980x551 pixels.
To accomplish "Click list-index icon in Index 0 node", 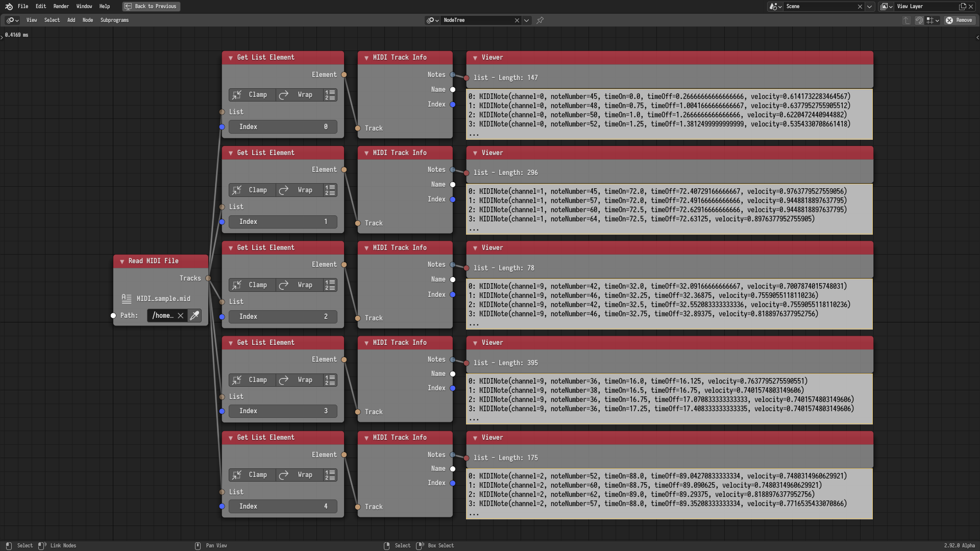I will [x=330, y=95].
